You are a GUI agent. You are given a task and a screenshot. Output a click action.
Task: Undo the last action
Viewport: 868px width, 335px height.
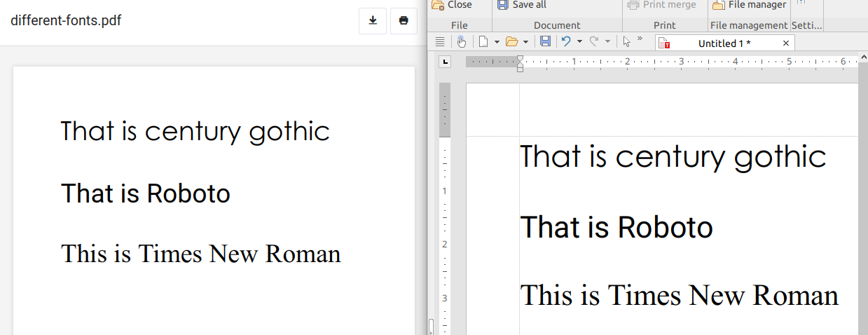(566, 42)
